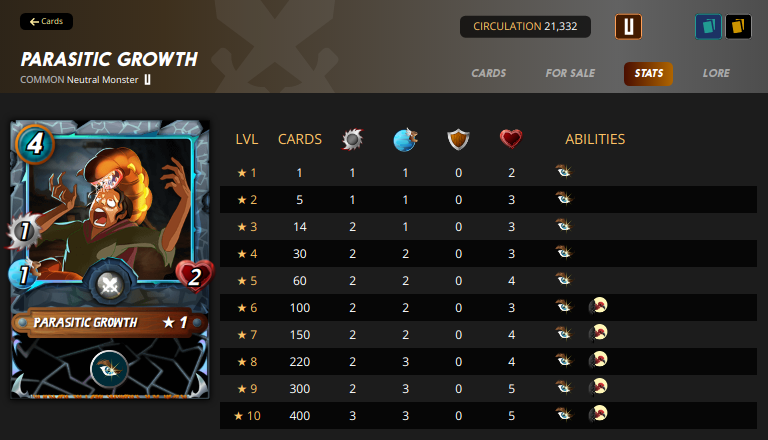Select the level 5 stats row
768x440 pixels.
(x=488, y=281)
